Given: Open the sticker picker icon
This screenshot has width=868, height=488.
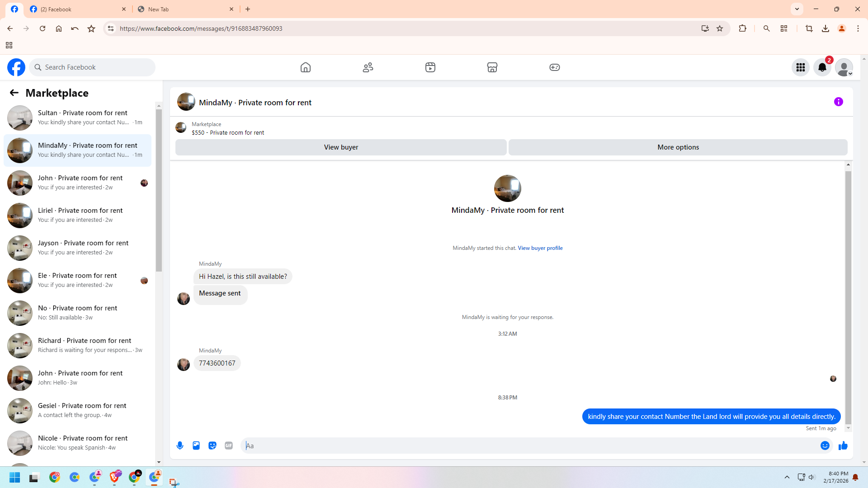Looking at the screenshot, I should [212, 446].
